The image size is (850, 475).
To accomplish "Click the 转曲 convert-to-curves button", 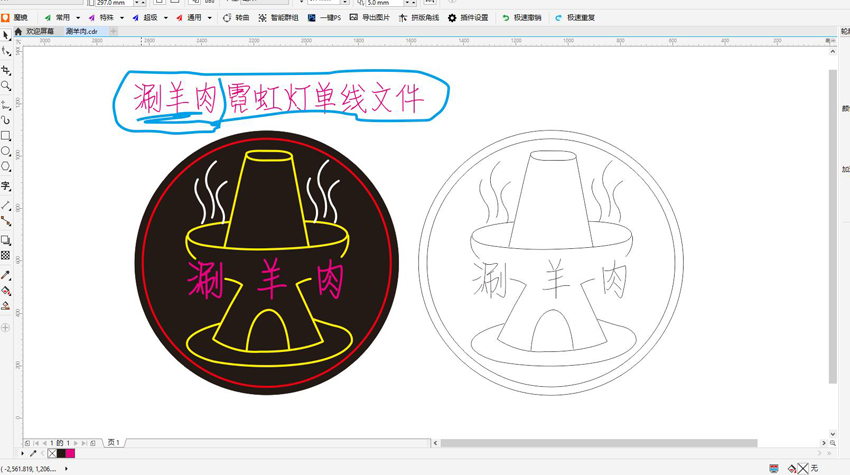I will (x=236, y=17).
